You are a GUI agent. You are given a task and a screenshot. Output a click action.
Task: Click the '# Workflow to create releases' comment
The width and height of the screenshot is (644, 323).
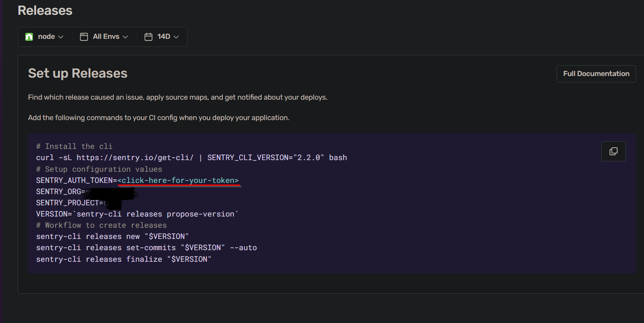pos(101,225)
